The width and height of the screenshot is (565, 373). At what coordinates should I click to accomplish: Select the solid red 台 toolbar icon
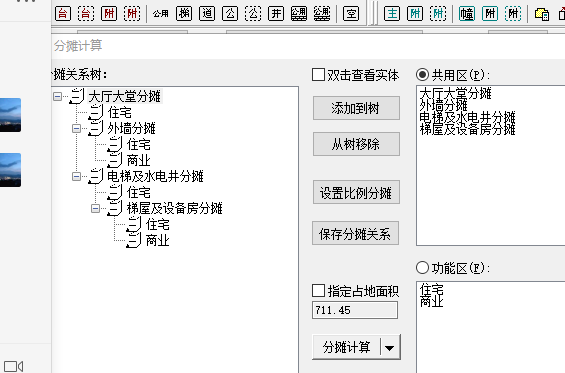pyautogui.click(x=63, y=14)
